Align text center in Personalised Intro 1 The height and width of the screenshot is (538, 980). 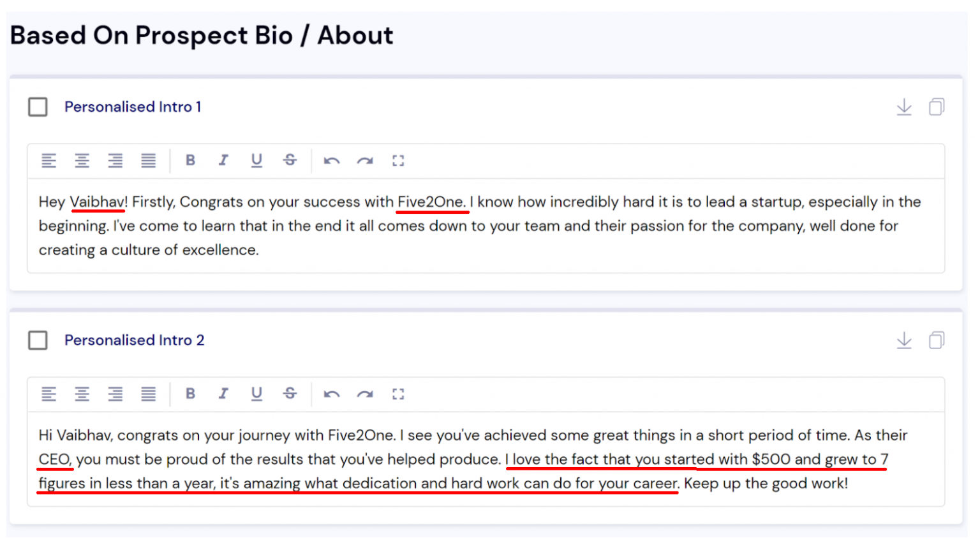pos(82,160)
